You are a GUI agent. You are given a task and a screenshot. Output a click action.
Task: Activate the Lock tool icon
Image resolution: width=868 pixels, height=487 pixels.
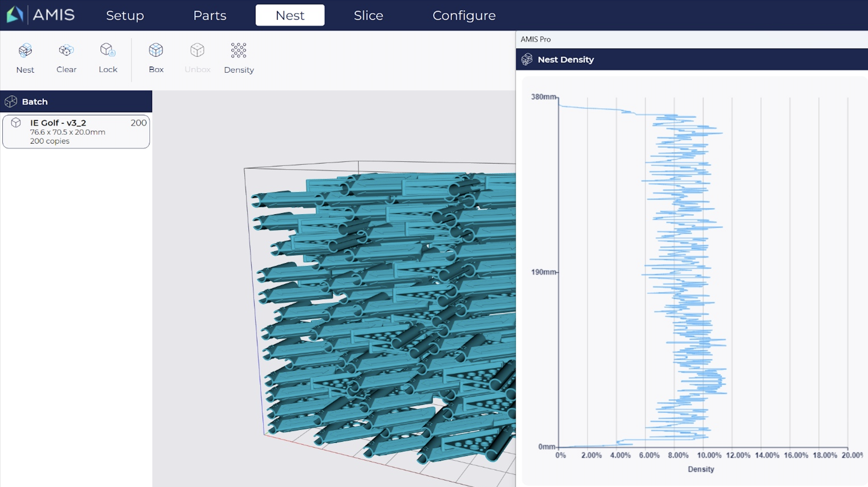[x=108, y=50]
